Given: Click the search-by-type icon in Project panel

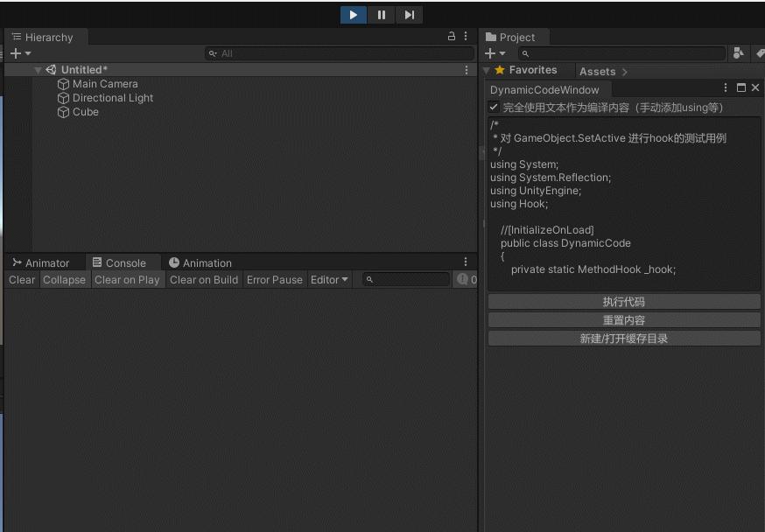Looking at the screenshot, I should (738, 53).
